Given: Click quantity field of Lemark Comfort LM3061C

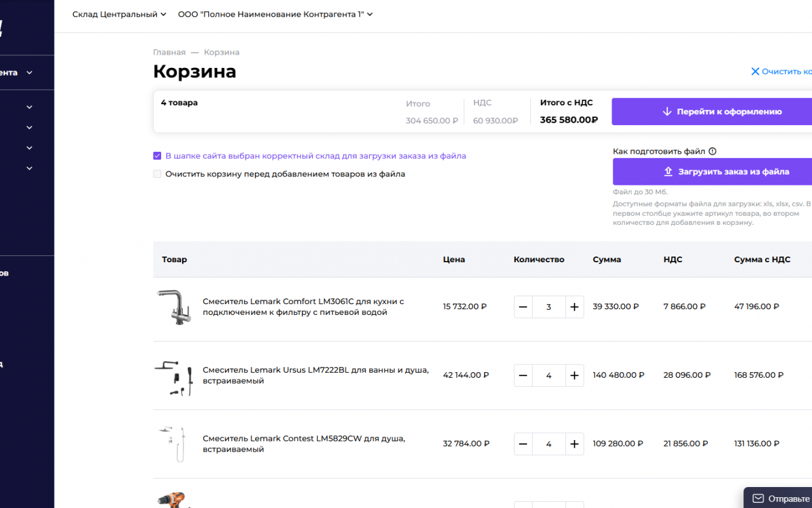Looking at the screenshot, I should [549, 307].
